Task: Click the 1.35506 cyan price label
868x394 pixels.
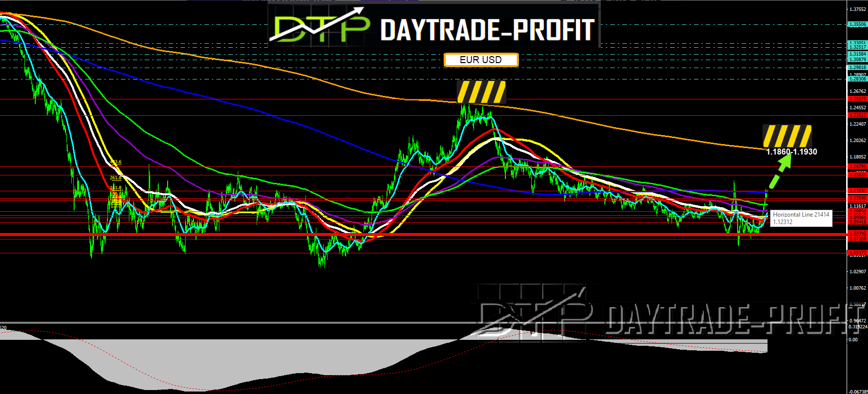Action: coord(858,24)
